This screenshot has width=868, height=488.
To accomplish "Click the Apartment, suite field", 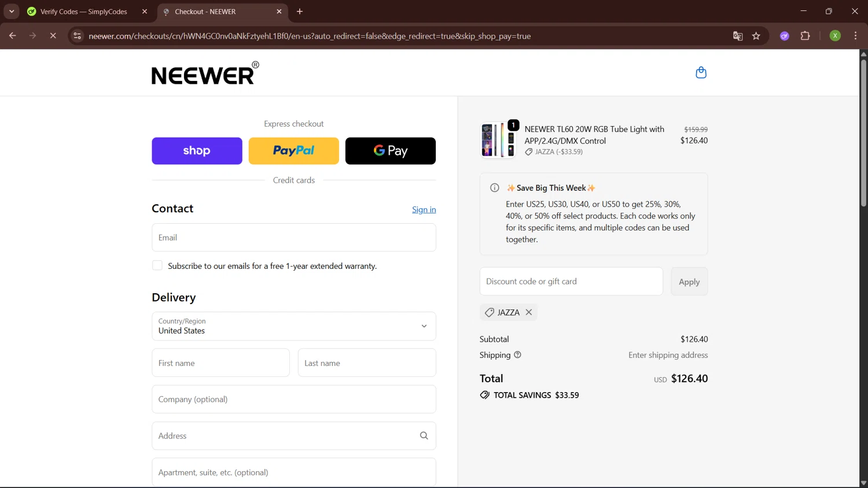I will tap(294, 472).
